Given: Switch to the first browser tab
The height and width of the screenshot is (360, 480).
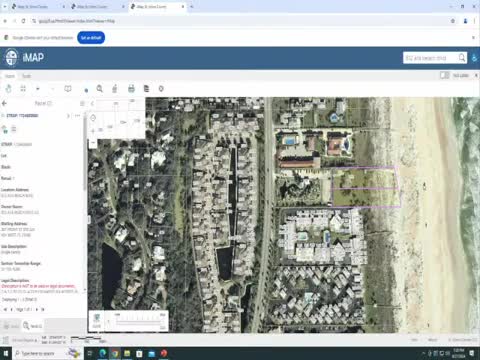Looking at the screenshot, I should tap(37, 7).
